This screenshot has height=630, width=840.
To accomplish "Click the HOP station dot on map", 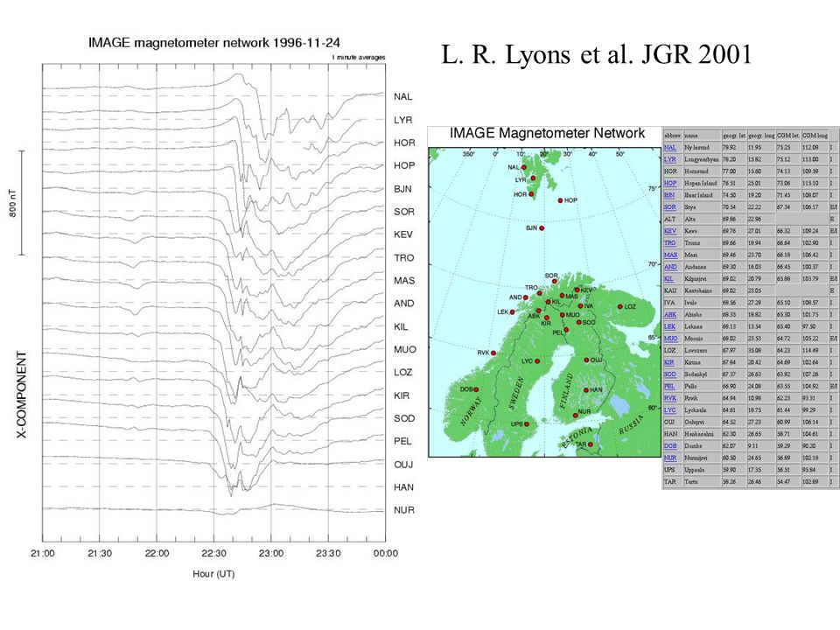I will click(560, 200).
